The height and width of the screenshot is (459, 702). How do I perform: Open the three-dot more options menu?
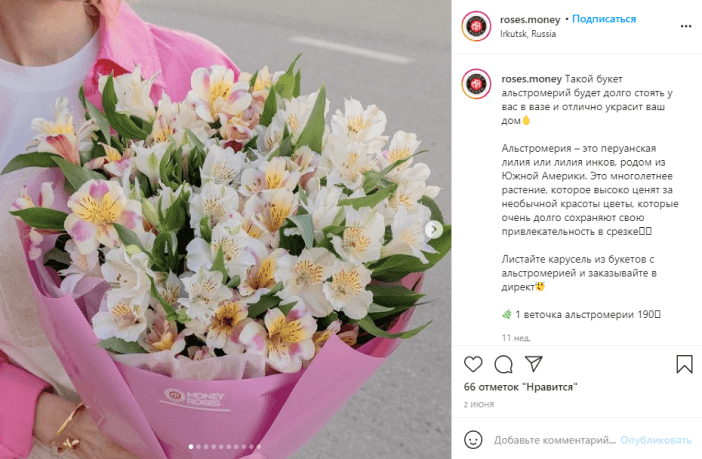coord(685,26)
